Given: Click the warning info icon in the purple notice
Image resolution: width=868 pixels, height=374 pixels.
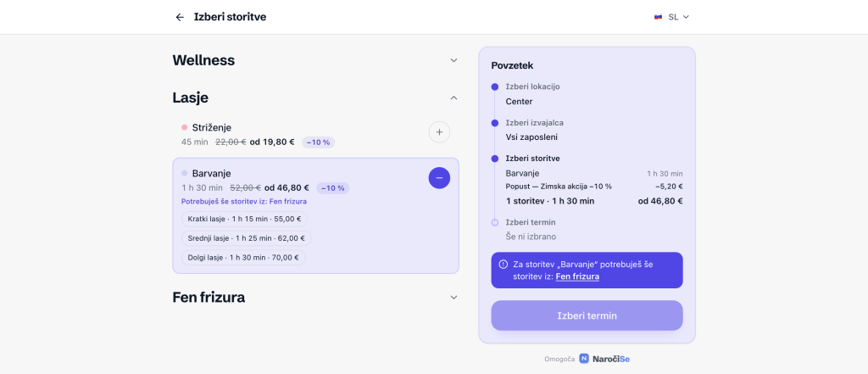Looking at the screenshot, I should [504, 265].
